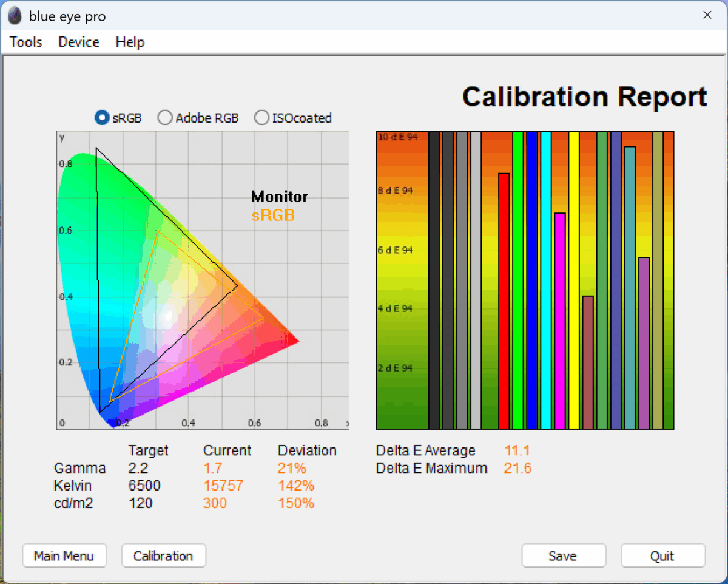Image resolution: width=728 pixels, height=584 pixels.
Task: Select the sRGB color space
Action: click(101, 118)
